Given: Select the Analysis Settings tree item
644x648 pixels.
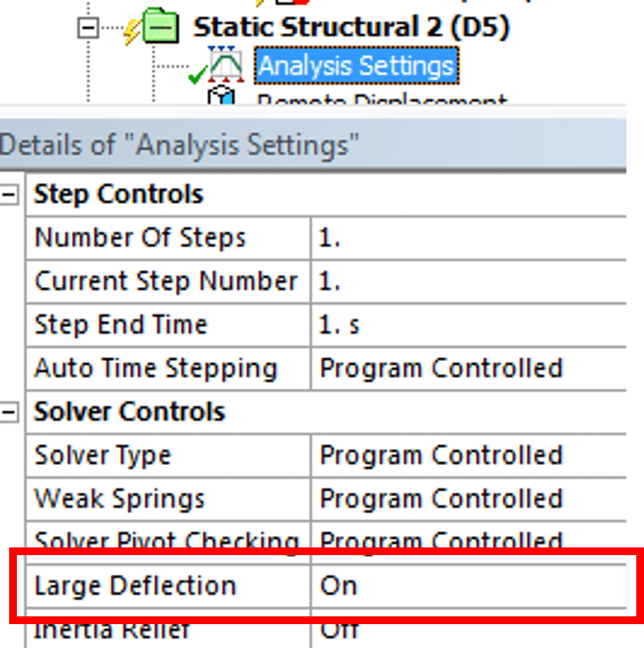Looking at the screenshot, I should point(356,65).
